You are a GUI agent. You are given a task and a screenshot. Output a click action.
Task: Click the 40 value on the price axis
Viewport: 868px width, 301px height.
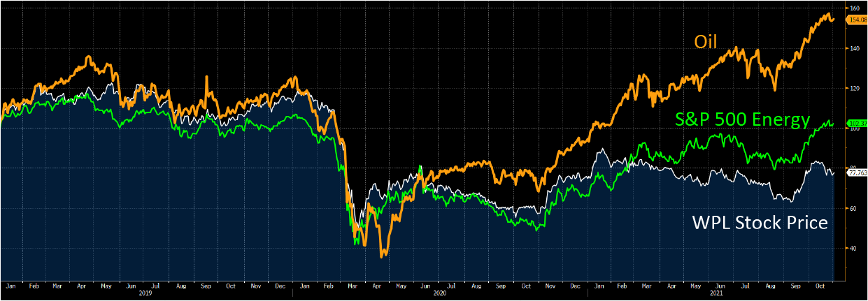[x=854, y=249]
